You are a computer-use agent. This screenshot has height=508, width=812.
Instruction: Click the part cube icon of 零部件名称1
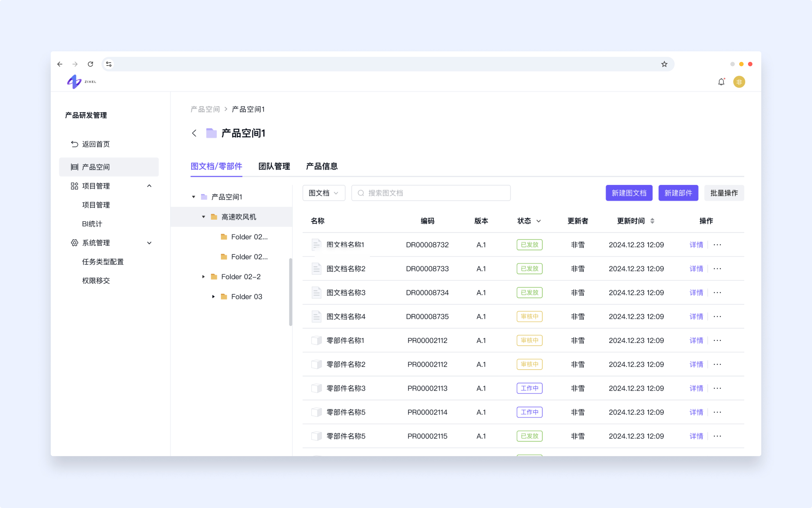(316, 340)
